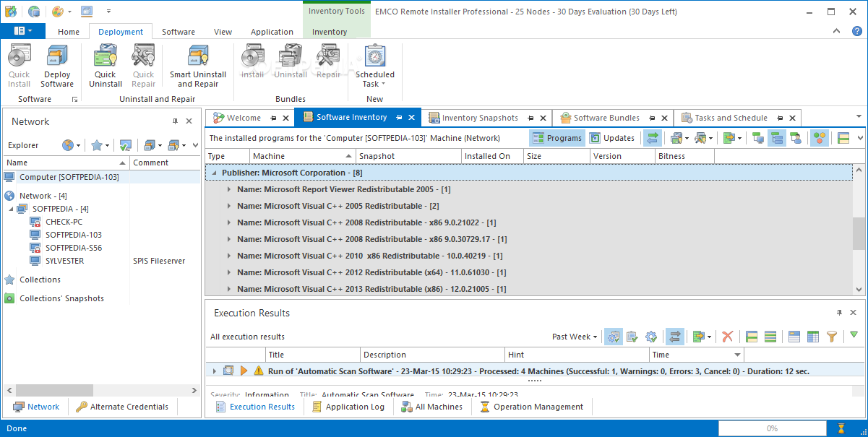Select the SYLVESTER machine in the network tree
The width and height of the screenshot is (868, 437).
click(64, 261)
